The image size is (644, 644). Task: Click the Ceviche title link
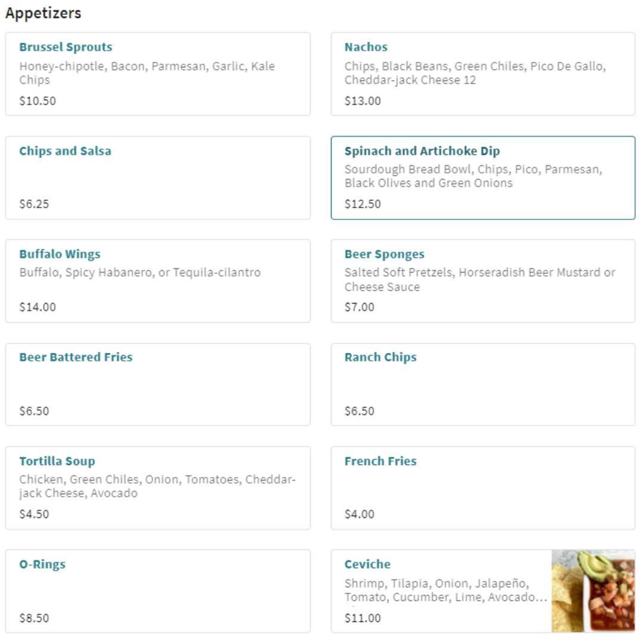point(367,565)
